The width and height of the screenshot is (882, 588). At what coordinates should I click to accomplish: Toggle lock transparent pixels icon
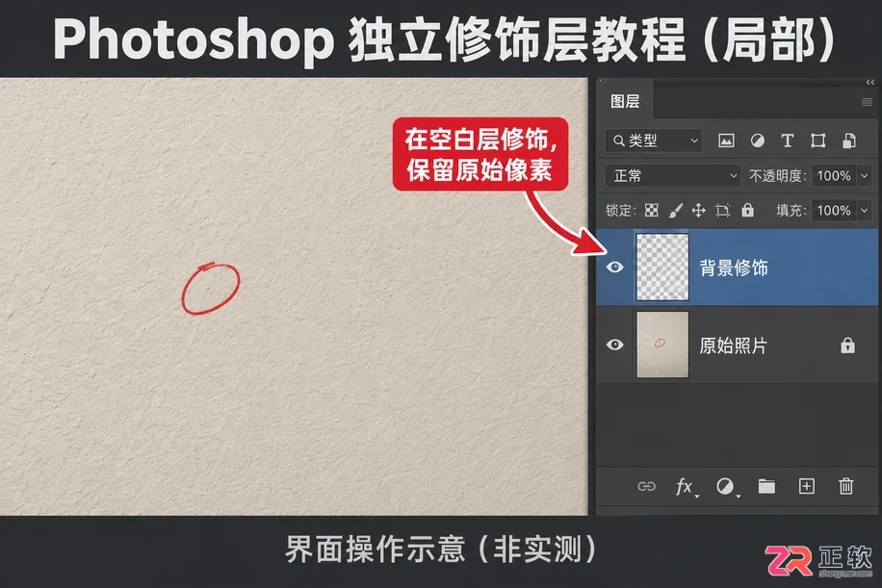tap(651, 210)
